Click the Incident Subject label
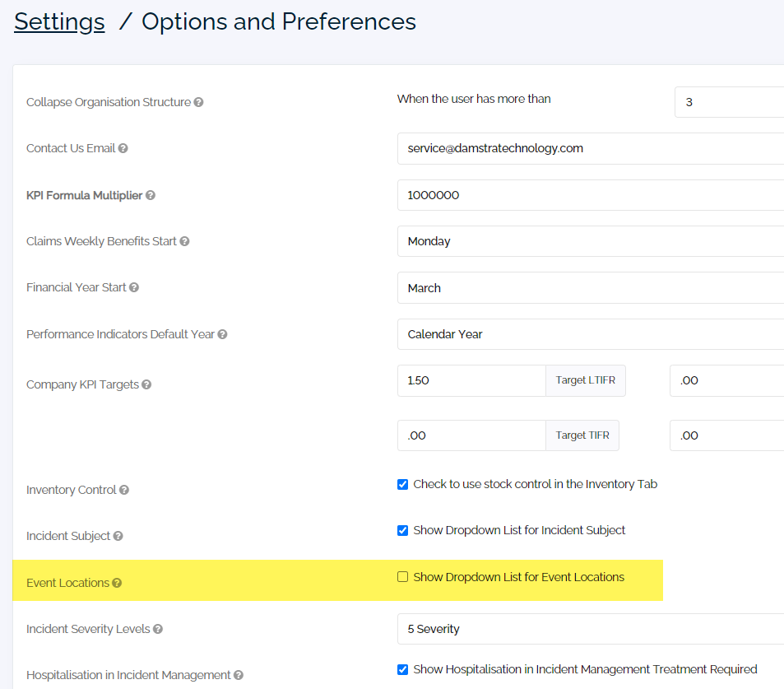Image resolution: width=784 pixels, height=689 pixels. (x=68, y=537)
